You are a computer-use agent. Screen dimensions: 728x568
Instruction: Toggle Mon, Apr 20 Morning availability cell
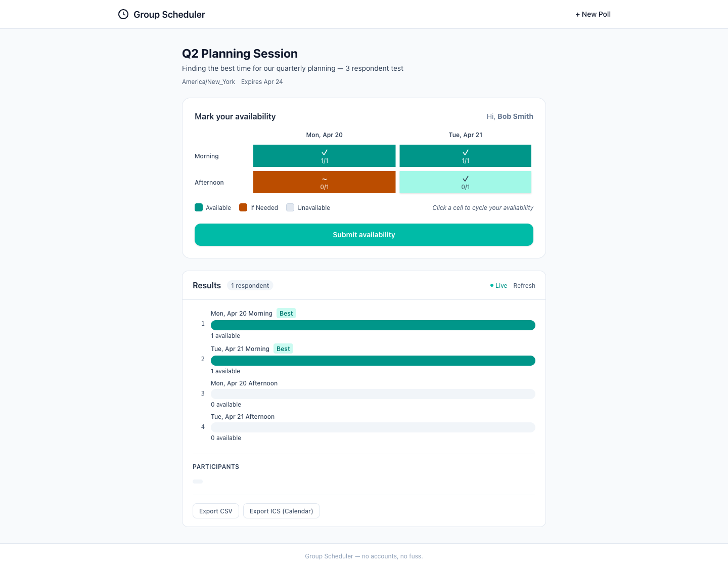coord(324,156)
